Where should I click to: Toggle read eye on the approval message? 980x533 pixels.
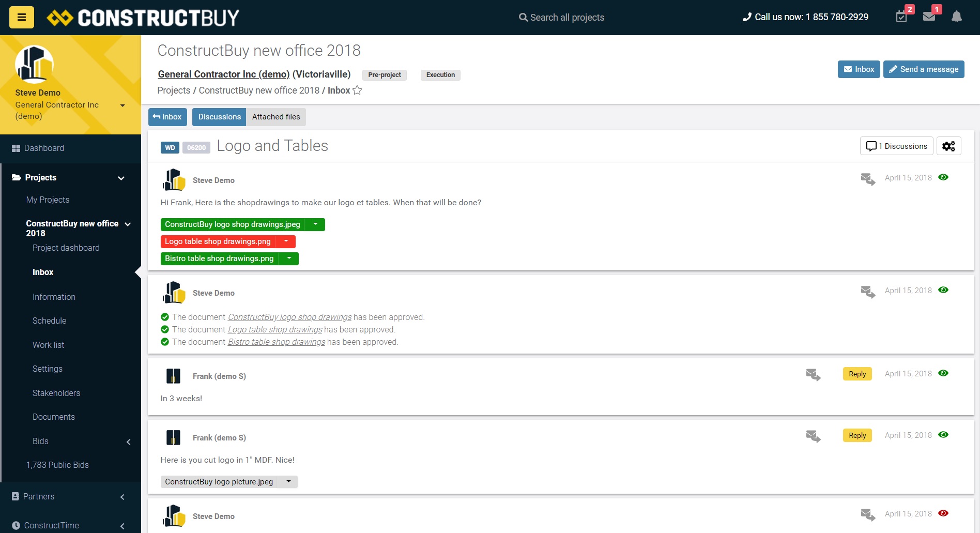tap(943, 290)
